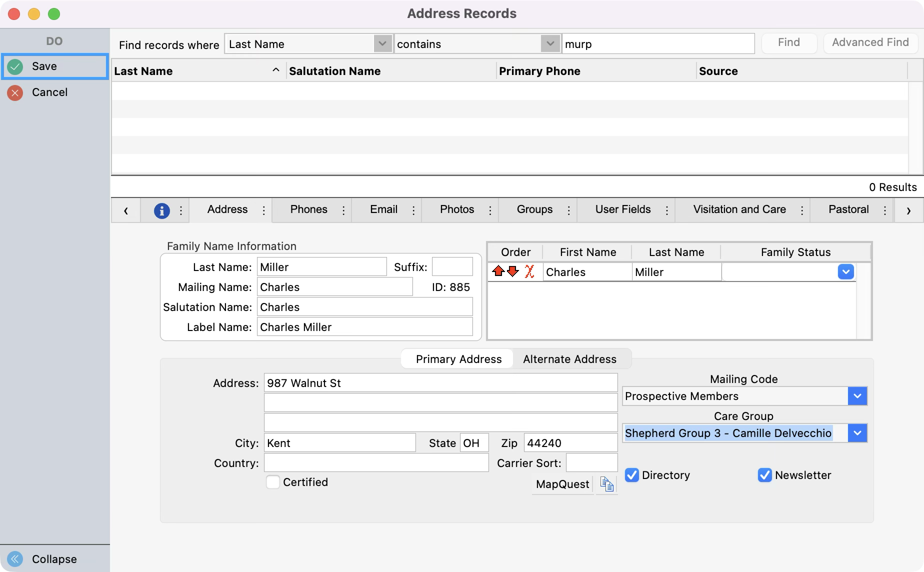The image size is (924, 572).
Task: Click the Source column header
Action: tap(802, 71)
